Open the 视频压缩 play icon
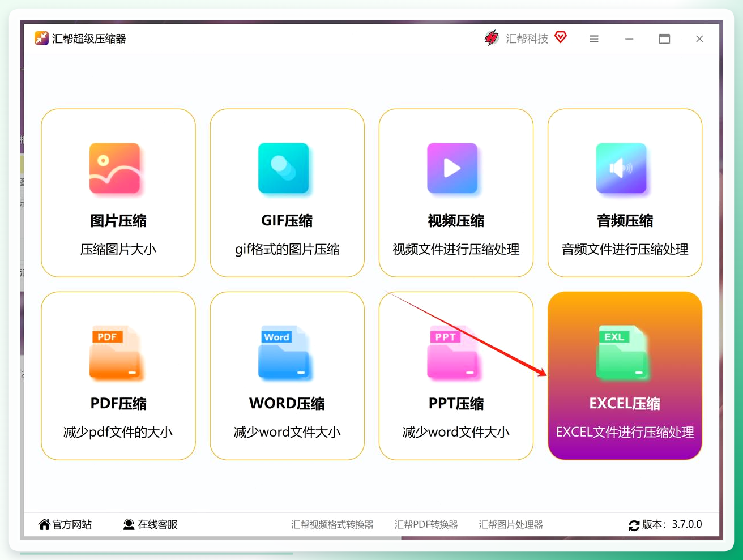Image resolution: width=743 pixels, height=560 pixels. click(x=452, y=168)
